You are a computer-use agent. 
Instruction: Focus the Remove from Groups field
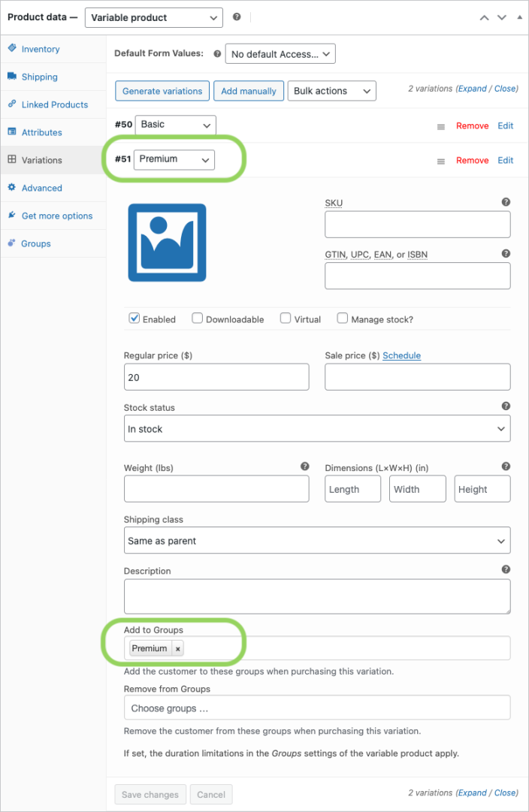coord(317,708)
